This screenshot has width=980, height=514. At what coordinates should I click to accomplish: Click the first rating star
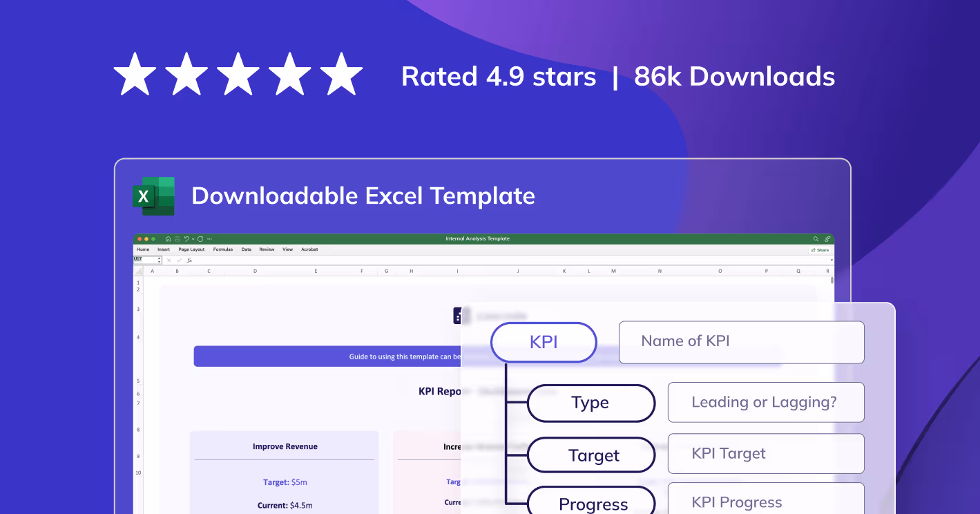click(135, 73)
